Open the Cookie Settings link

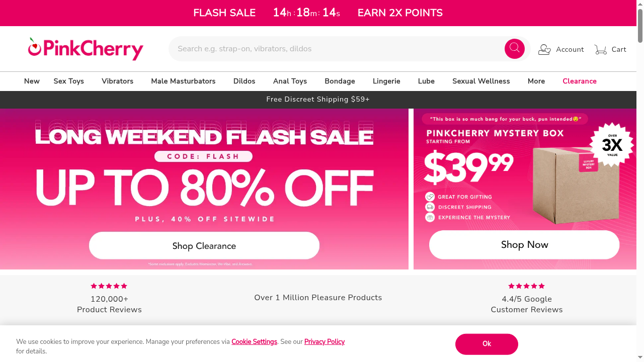coord(254,342)
